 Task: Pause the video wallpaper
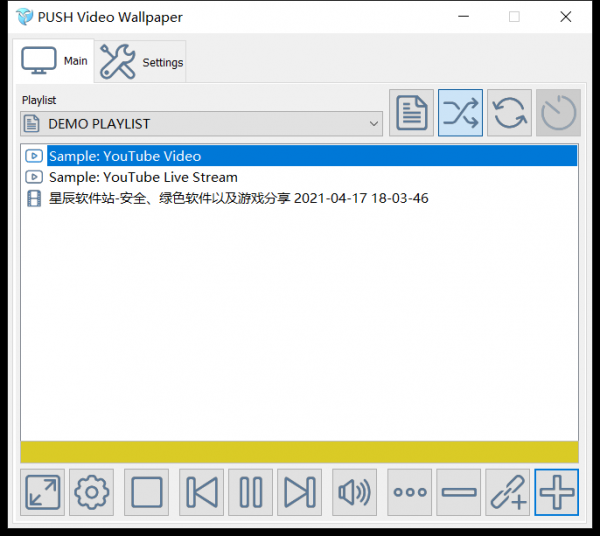tap(251, 492)
